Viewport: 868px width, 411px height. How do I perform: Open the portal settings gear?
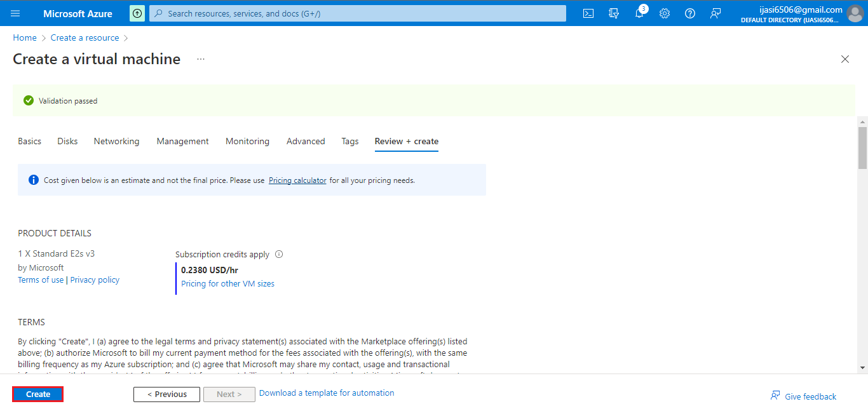tap(665, 13)
